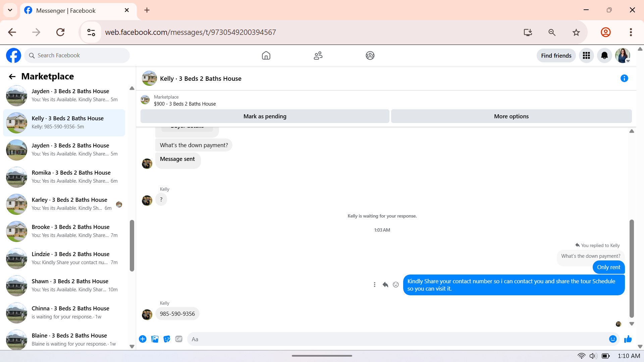Click the Facebook logo icon
The image size is (644, 362).
click(13, 55)
